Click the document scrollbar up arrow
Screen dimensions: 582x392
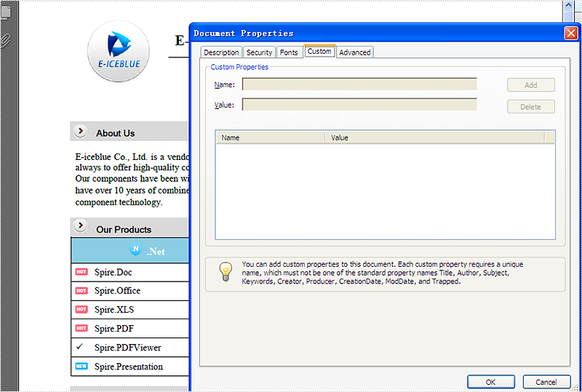(x=569, y=5)
